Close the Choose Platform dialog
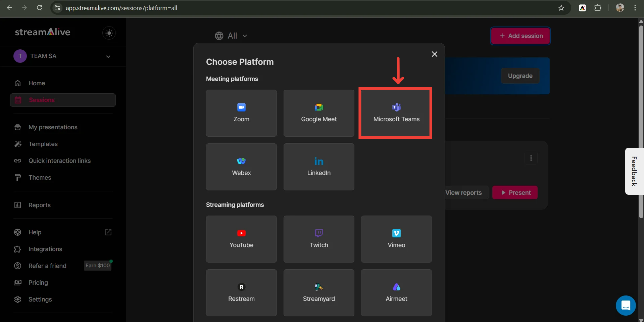 pos(435,54)
